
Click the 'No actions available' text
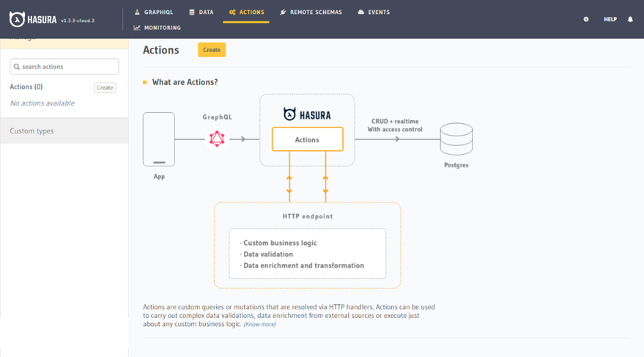point(42,103)
